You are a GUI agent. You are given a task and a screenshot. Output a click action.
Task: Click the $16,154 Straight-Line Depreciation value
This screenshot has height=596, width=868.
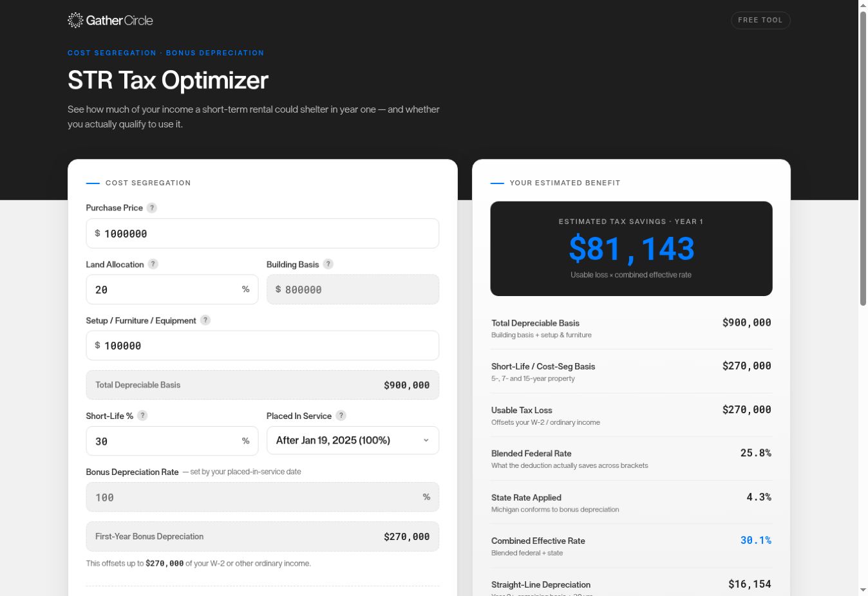[x=750, y=584]
